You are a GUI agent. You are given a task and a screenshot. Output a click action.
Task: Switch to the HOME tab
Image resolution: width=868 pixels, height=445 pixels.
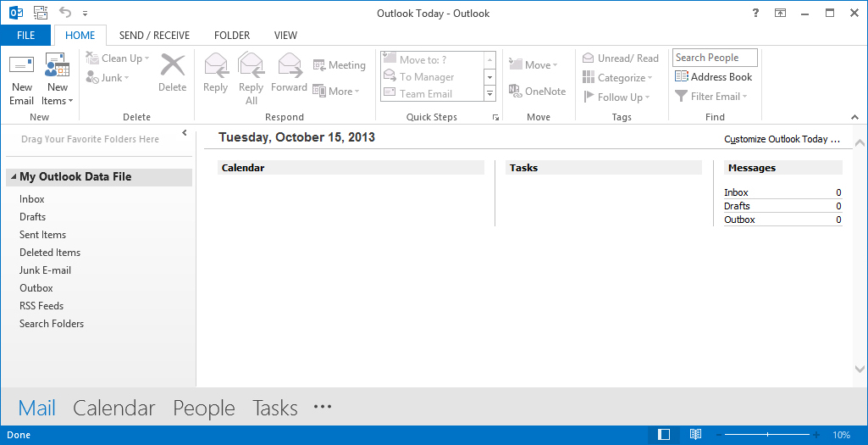80,36
